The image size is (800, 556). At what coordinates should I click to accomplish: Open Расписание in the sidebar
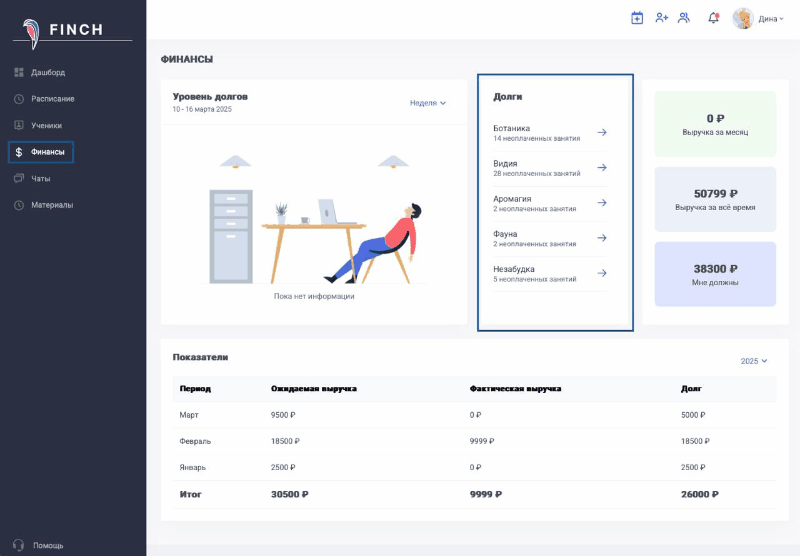point(52,99)
